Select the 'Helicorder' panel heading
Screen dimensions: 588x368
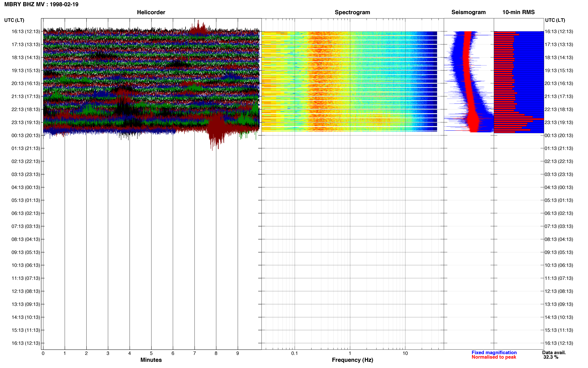coord(151,12)
